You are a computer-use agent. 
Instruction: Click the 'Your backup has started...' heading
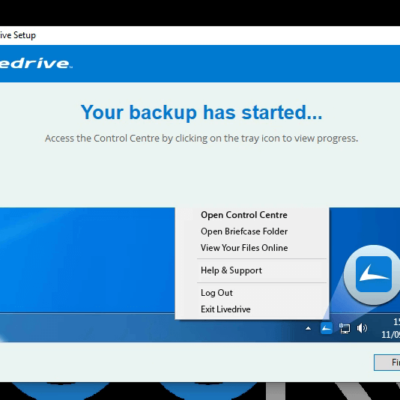(201, 112)
